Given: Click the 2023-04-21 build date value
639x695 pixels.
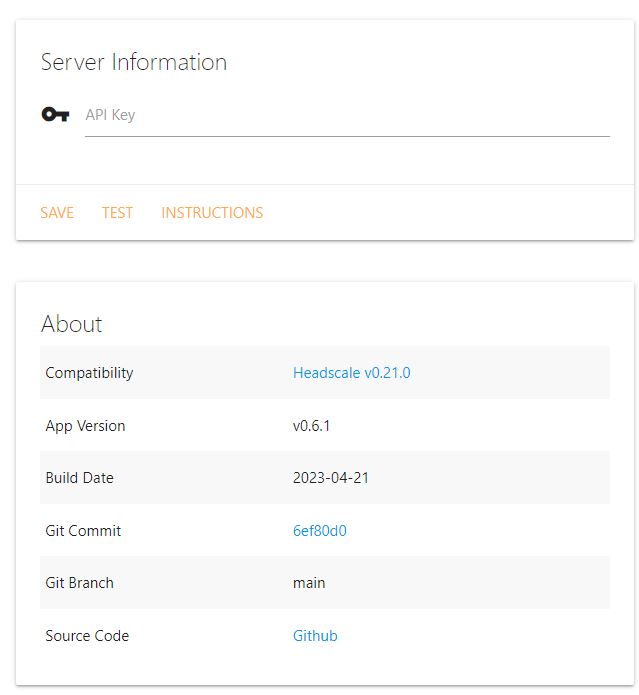Looking at the screenshot, I should (x=331, y=478).
